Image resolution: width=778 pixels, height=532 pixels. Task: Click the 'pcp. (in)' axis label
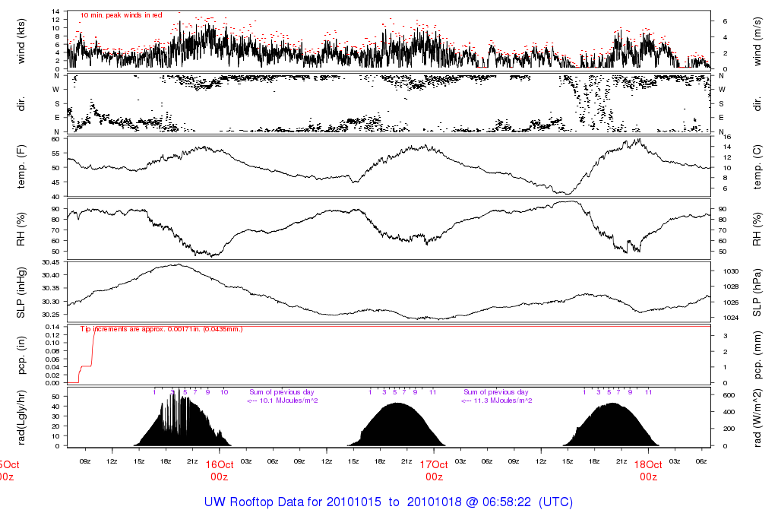click(21, 356)
